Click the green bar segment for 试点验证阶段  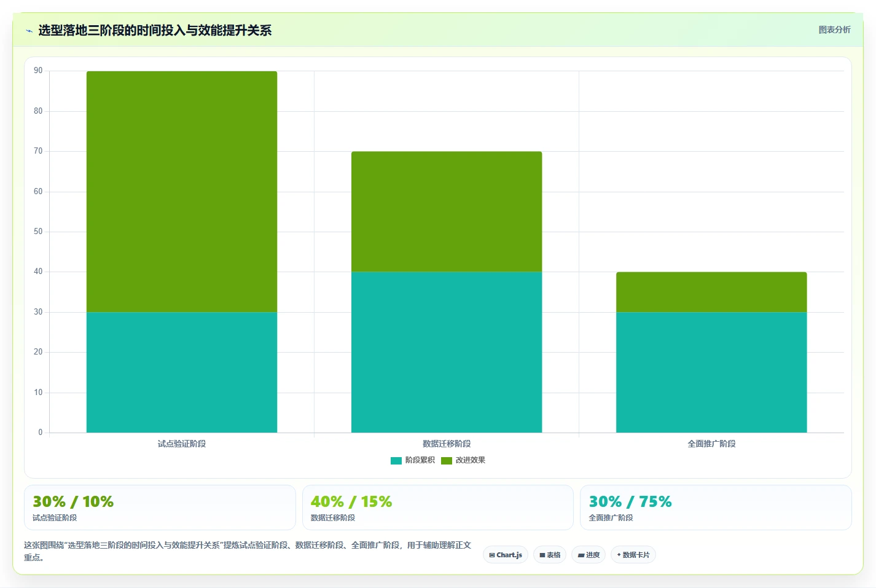(x=182, y=192)
